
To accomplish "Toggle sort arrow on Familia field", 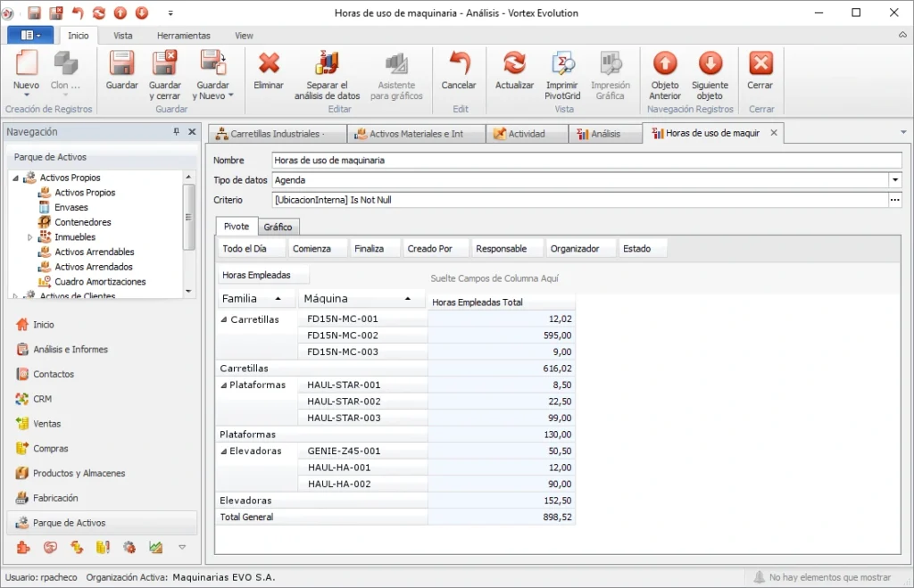I will click(278, 298).
